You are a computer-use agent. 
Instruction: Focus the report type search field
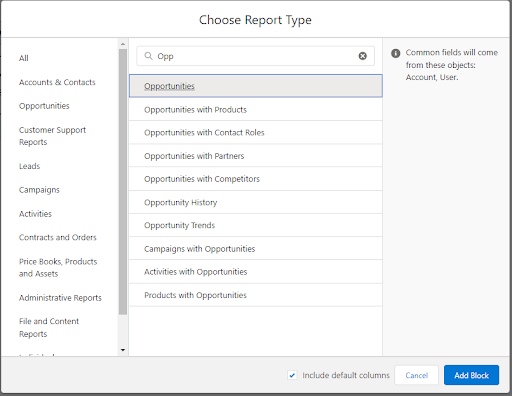point(255,56)
